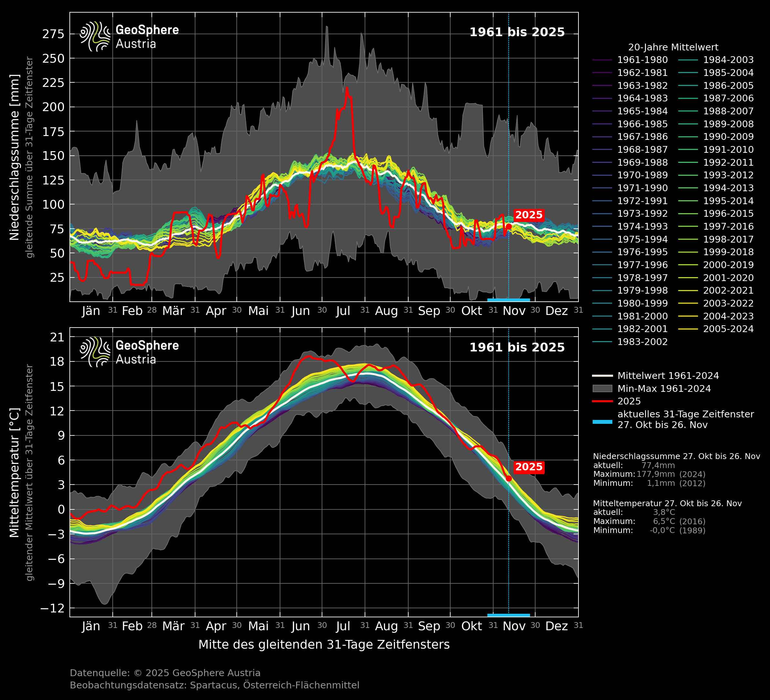Click the blue aktuelles 31-Tage Zeitfenster legend swatch
The image size is (770, 700).
pos(602,422)
